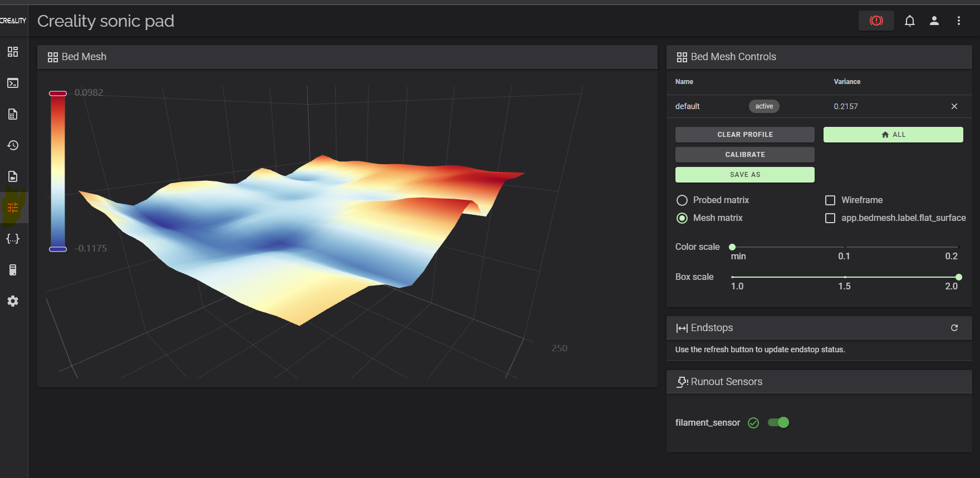Open the user account menu

pyautogui.click(x=934, y=21)
